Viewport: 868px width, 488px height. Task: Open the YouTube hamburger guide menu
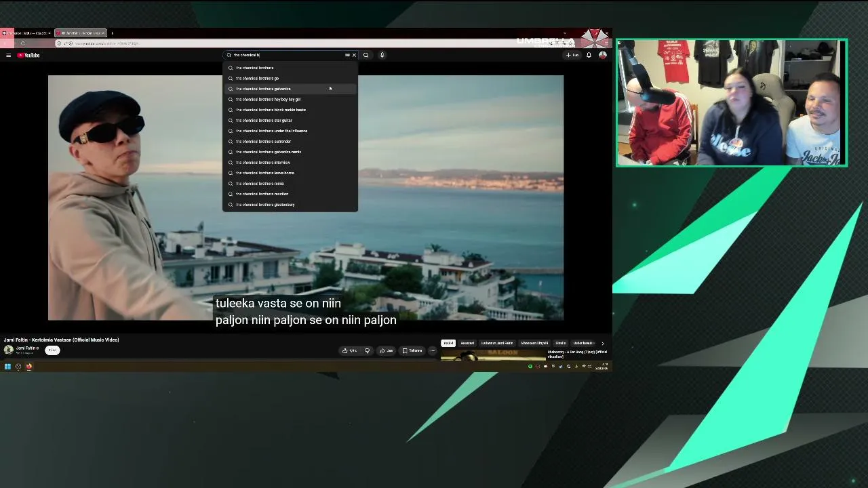point(8,55)
